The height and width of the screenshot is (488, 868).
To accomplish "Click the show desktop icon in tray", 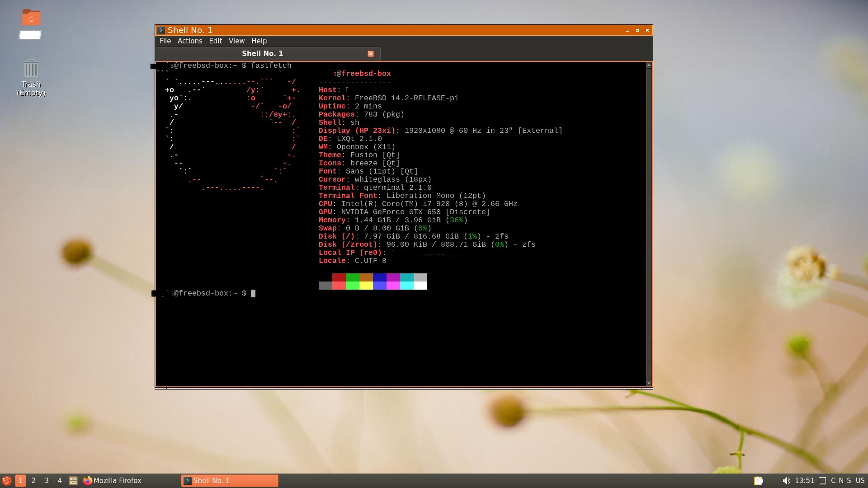I will pyautogui.click(x=822, y=480).
